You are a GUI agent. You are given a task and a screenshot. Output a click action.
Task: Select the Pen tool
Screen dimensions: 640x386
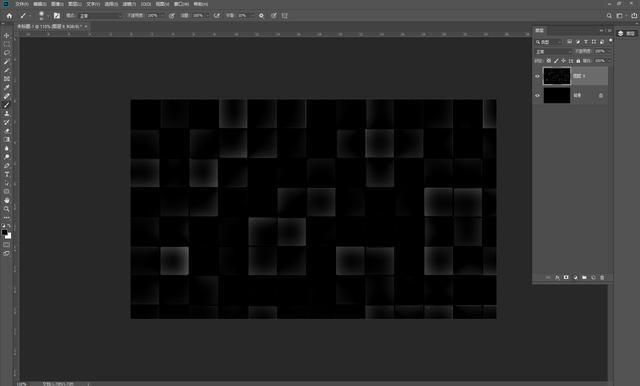pyautogui.click(x=7, y=166)
